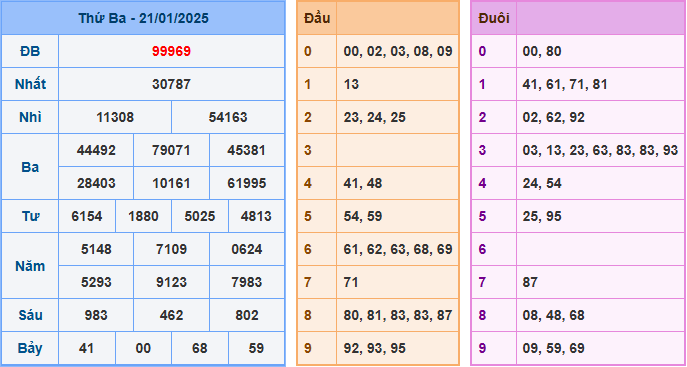Select fourth prize number 5025
The height and width of the screenshot is (367, 687).
(x=200, y=216)
